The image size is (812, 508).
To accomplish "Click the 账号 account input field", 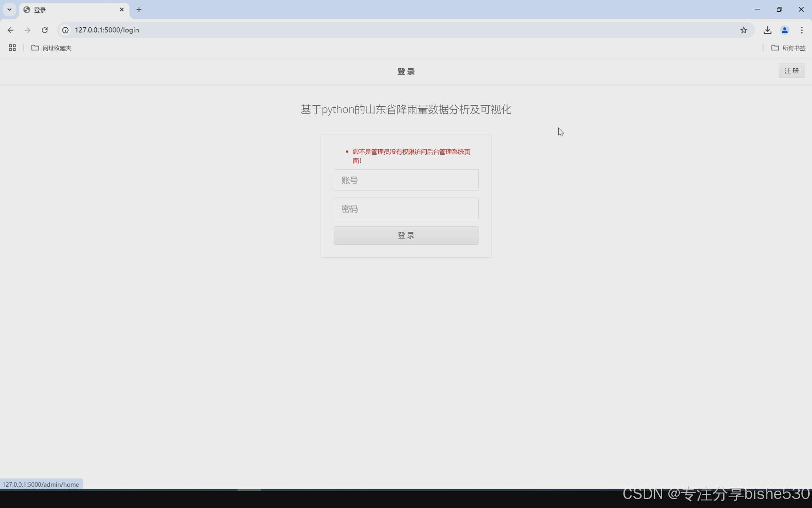I will tap(406, 180).
